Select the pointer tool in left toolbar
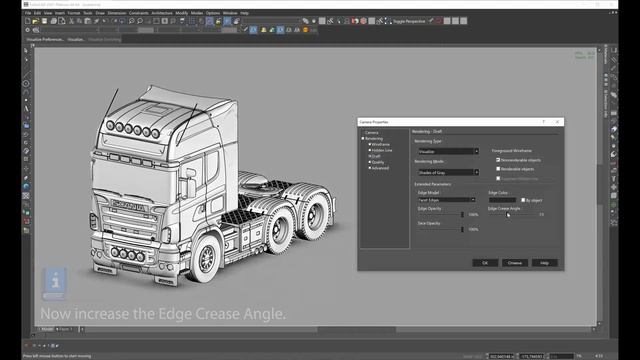640x360 pixels. 27,50
